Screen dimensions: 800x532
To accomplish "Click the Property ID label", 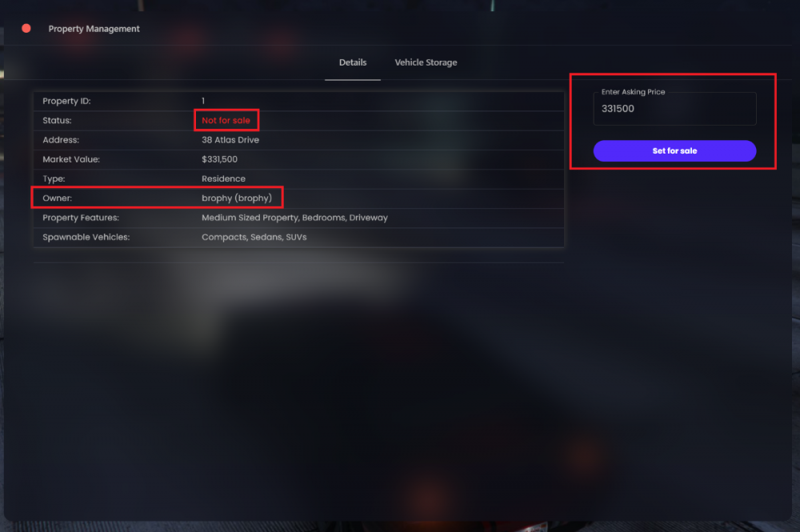I will pos(66,101).
